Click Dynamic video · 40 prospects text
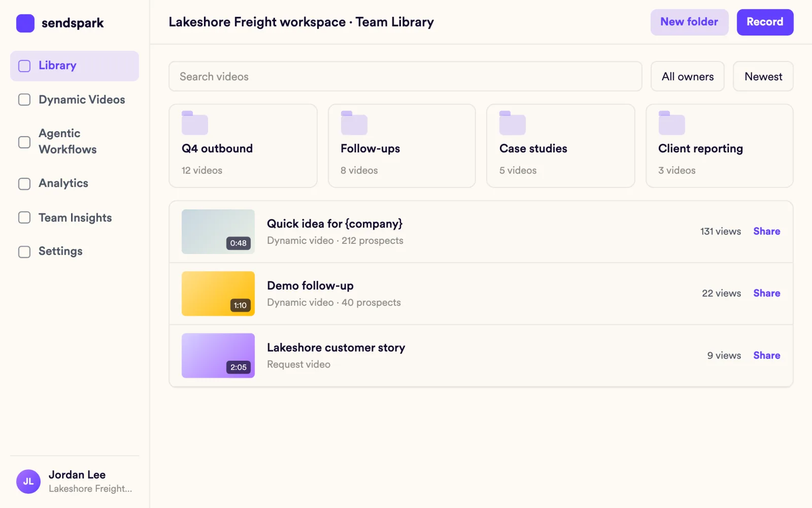 (334, 303)
